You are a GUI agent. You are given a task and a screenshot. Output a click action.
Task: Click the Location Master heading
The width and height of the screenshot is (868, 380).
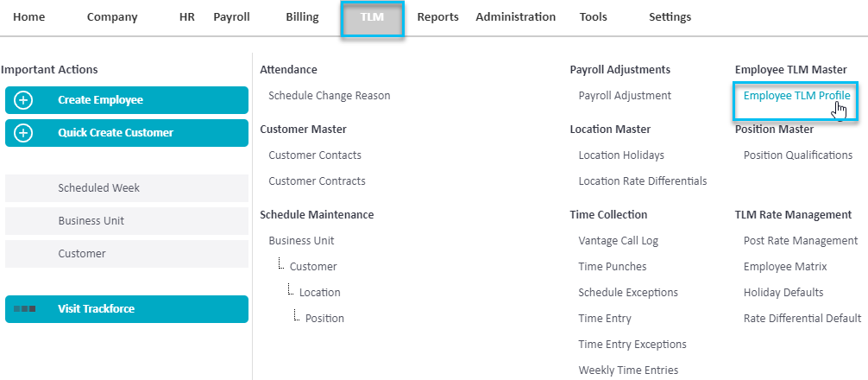[x=610, y=129]
